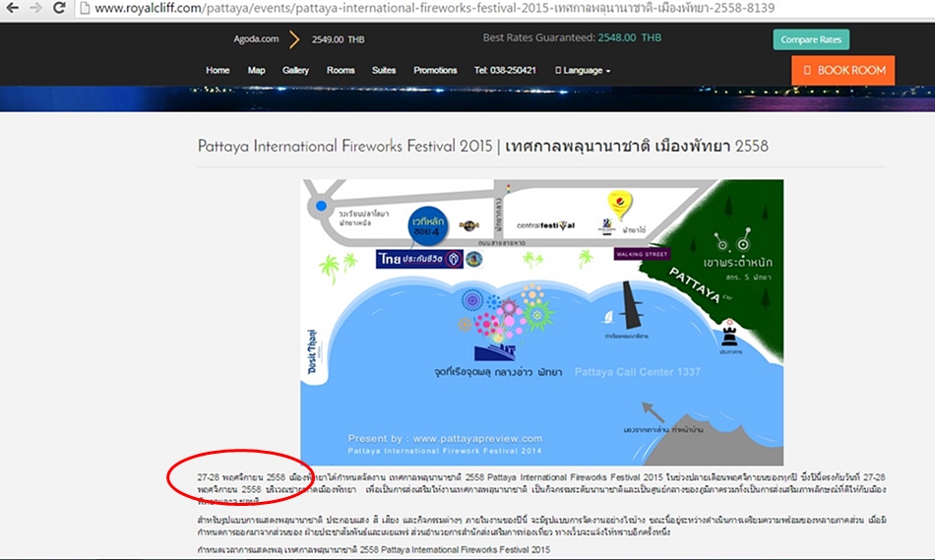This screenshot has height=560, width=935.
Task: Click the browser forward arrow
Action: (x=35, y=8)
